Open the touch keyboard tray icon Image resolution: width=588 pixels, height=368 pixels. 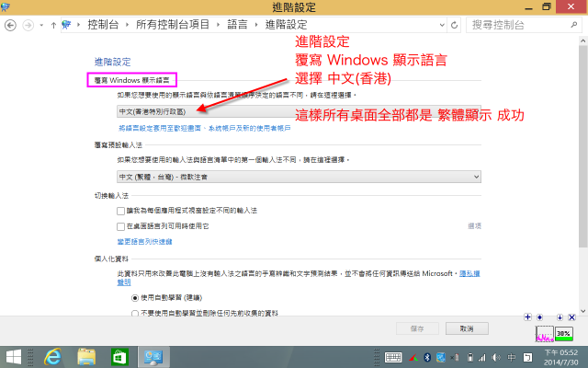[393, 357]
